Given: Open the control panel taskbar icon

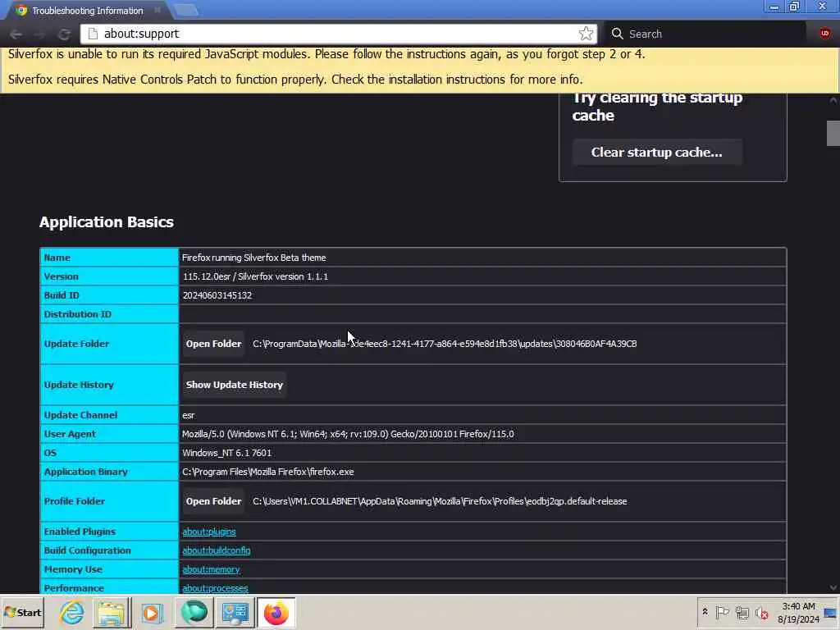Looking at the screenshot, I should (235, 612).
